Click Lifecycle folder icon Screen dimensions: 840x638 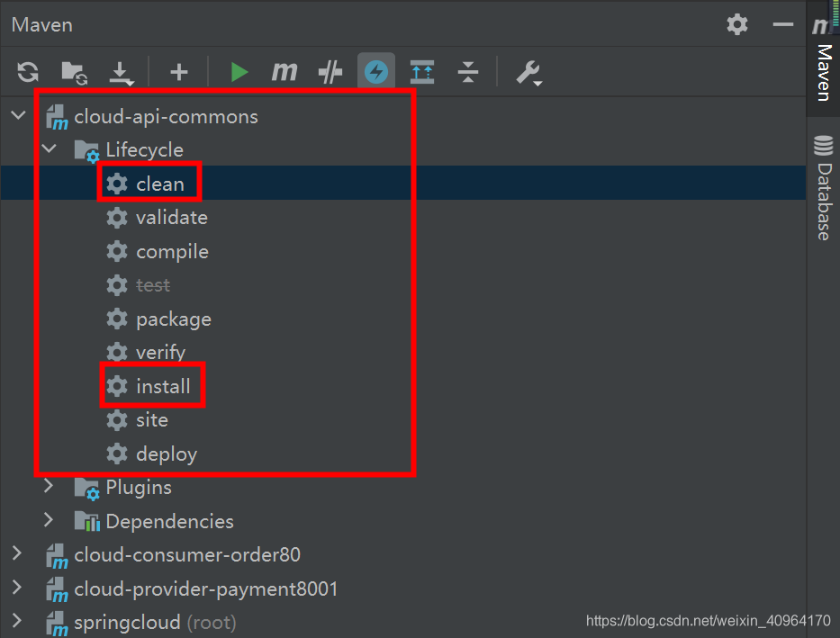coord(86,150)
